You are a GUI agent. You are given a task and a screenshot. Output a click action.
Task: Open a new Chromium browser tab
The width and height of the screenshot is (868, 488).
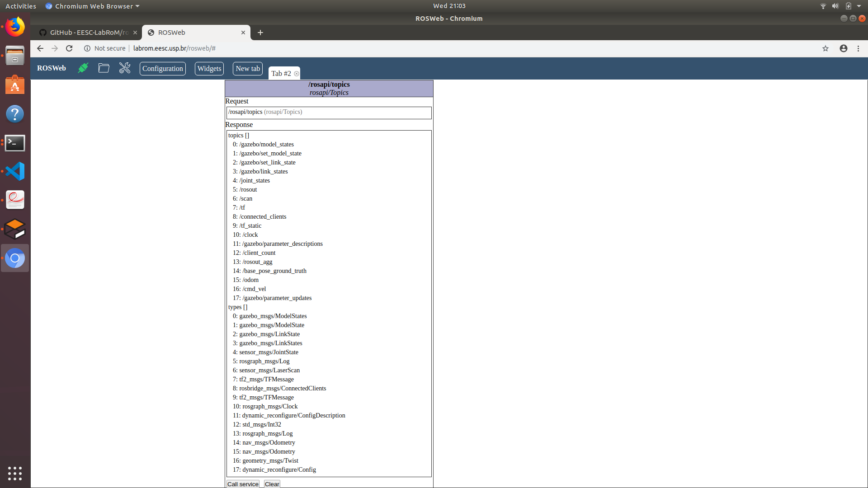[x=260, y=33]
